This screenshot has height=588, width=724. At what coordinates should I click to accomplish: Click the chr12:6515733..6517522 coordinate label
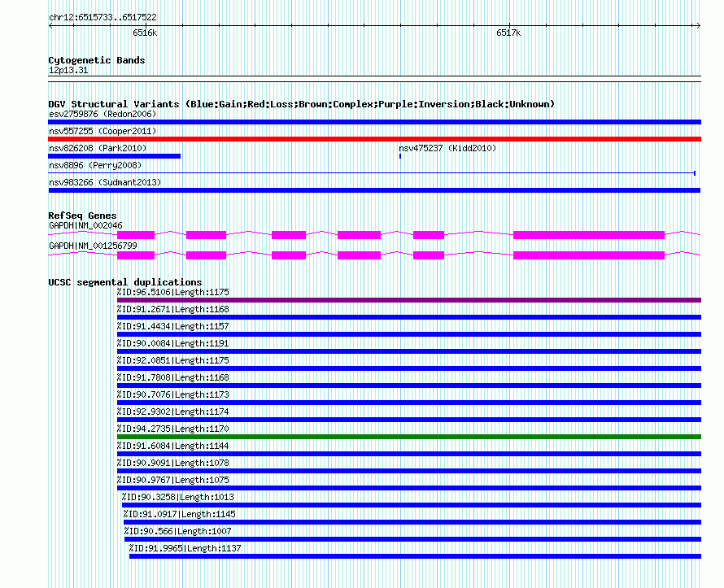pyautogui.click(x=102, y=18)
